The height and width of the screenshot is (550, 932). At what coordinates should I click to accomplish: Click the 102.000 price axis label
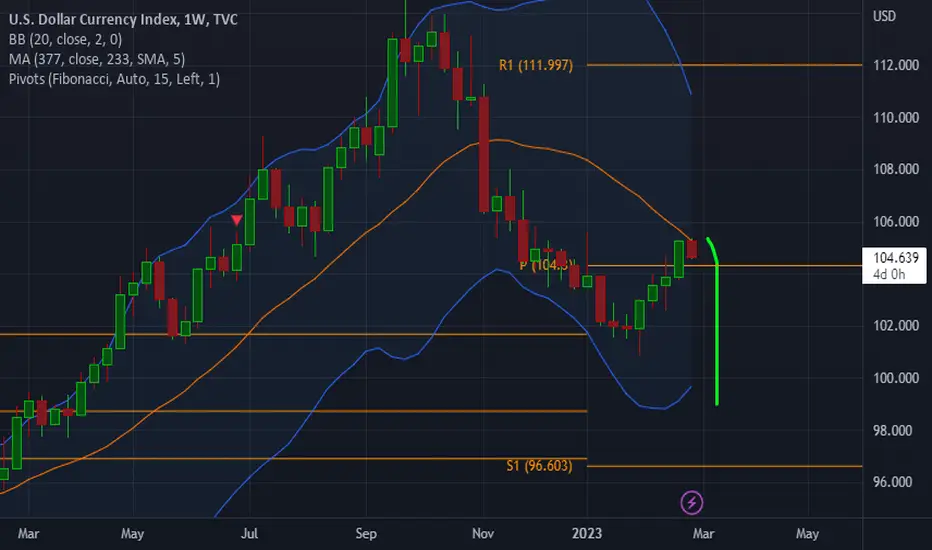click(x=896, y=326)
